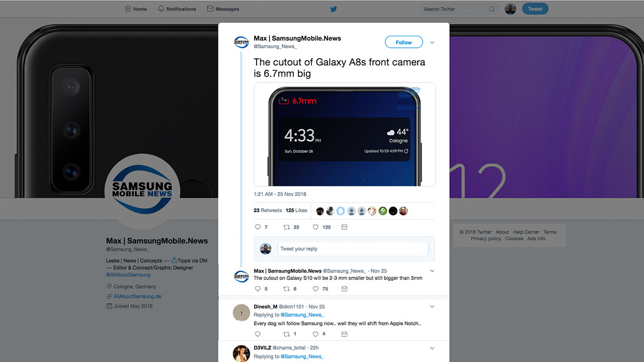The width and height of the screenshot is (644, 362).
Task: Click envelope icon on the Galaxy S10 tweet
Action: (x=345, y=289)
